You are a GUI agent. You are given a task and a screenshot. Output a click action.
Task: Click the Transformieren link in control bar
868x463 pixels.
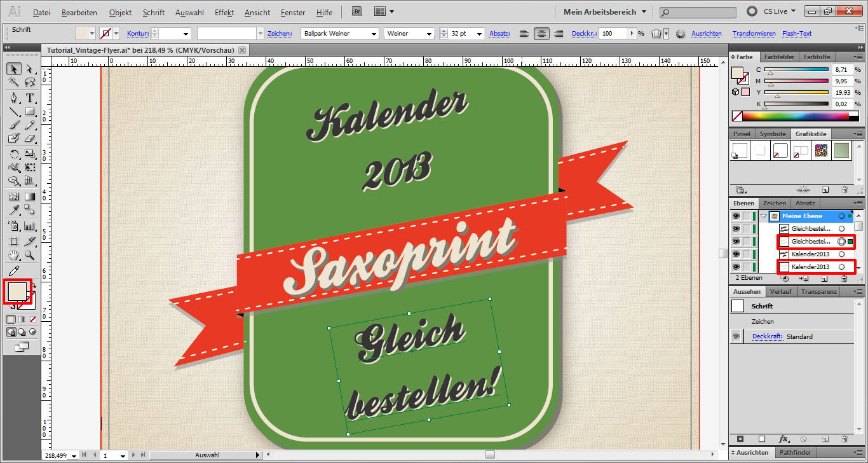(754, 34)
